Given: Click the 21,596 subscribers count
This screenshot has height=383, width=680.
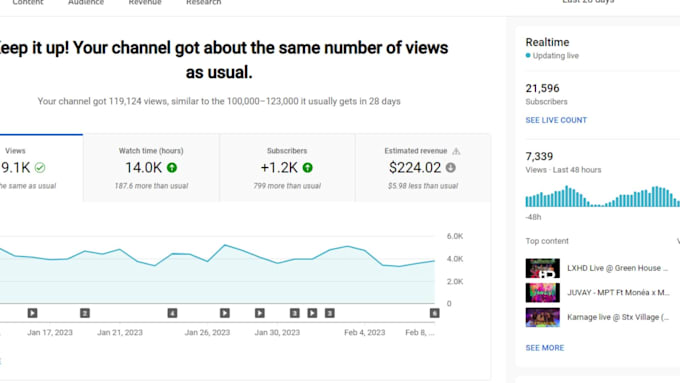Looking at the screenshot, I should coord(543,88).
